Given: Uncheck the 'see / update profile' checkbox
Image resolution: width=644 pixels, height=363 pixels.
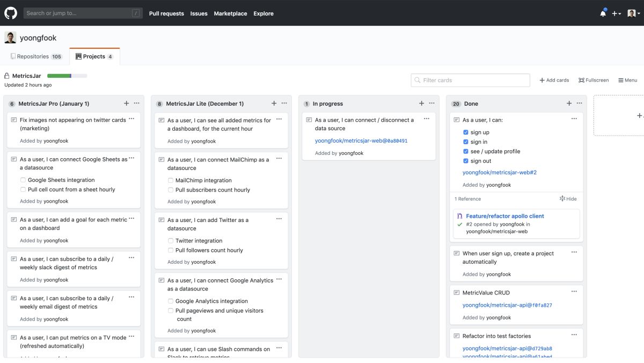Looking at the screenshot, I should tap(466, 151).
